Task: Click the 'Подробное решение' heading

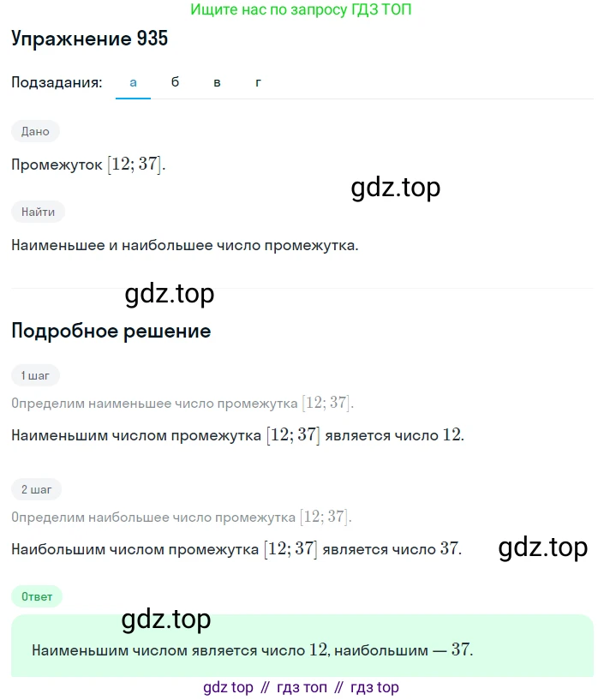Action: 111,332
